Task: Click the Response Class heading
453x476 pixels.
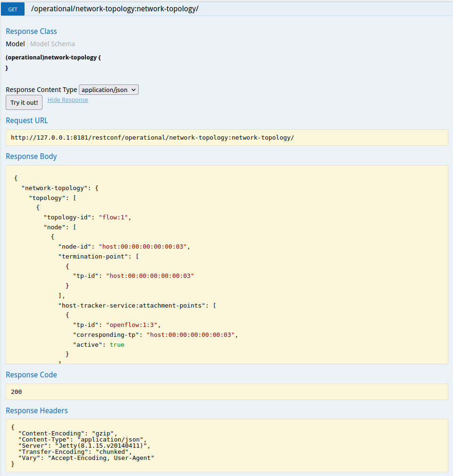Action: point(31,31)
